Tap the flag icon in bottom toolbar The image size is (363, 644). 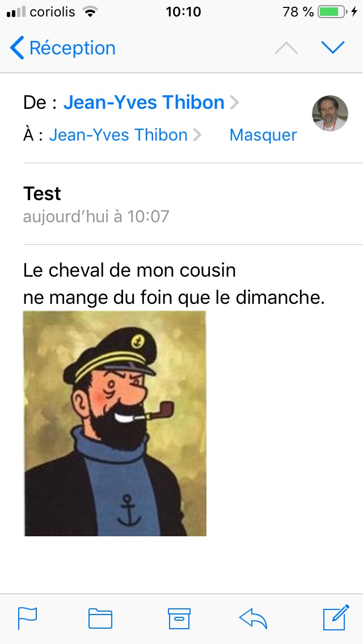click(27, 618)
